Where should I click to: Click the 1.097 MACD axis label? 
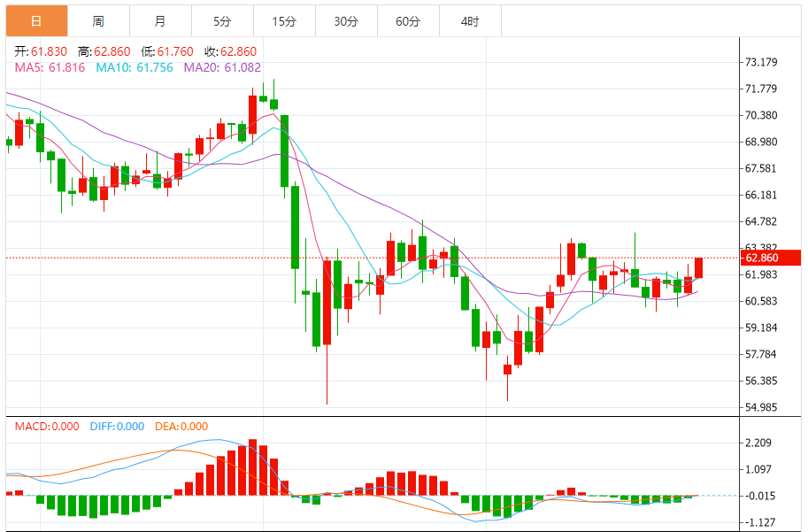pyautogui.click(x=758, y=469)
